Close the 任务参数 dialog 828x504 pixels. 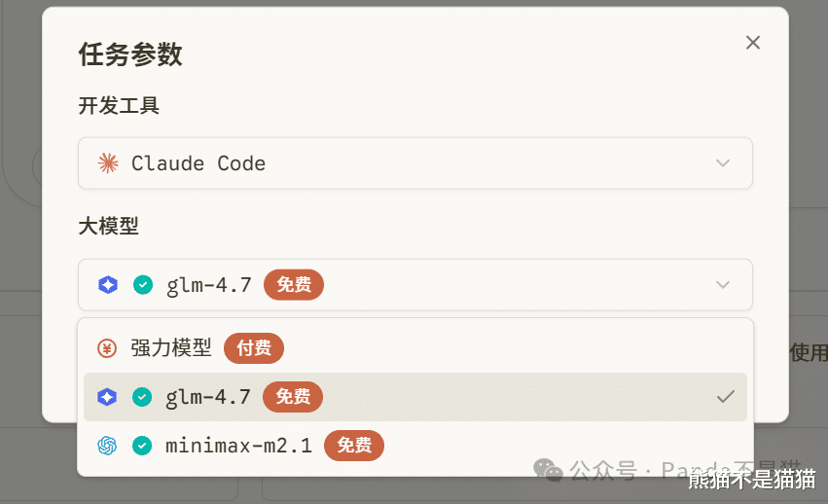(752, 43)
